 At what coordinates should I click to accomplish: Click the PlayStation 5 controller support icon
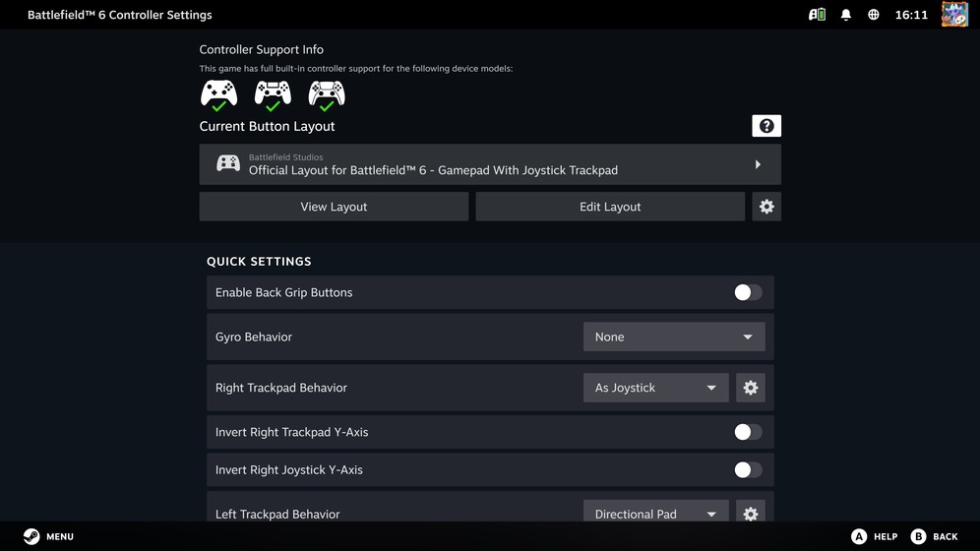tap(327, 95)
